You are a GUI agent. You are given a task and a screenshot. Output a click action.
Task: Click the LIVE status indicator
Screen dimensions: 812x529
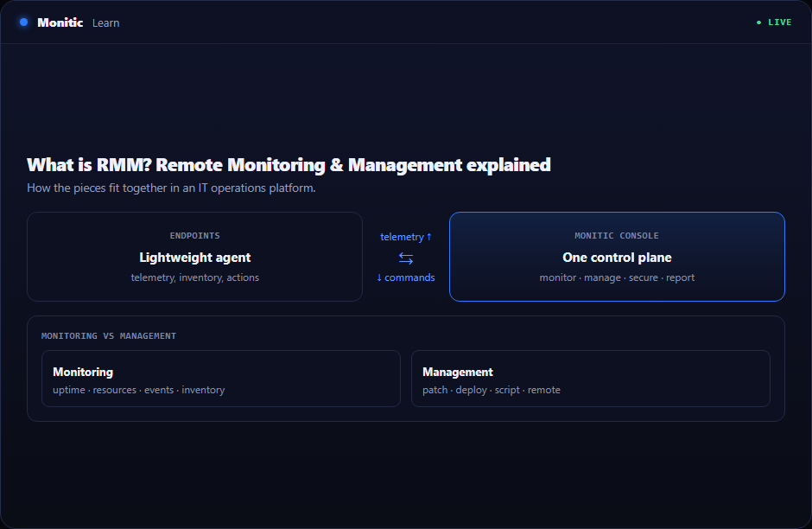774,22
